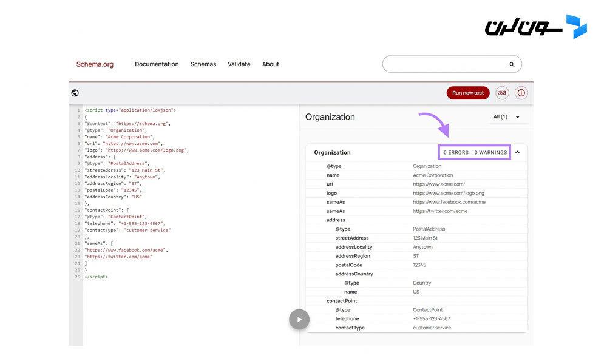Select the customer service value in results

(432, 328)
